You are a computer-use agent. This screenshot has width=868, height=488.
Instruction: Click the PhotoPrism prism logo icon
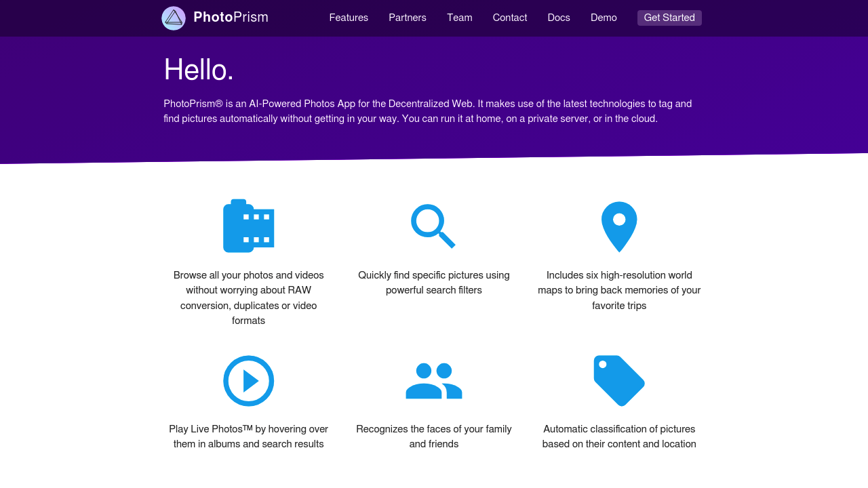[174, 18]
